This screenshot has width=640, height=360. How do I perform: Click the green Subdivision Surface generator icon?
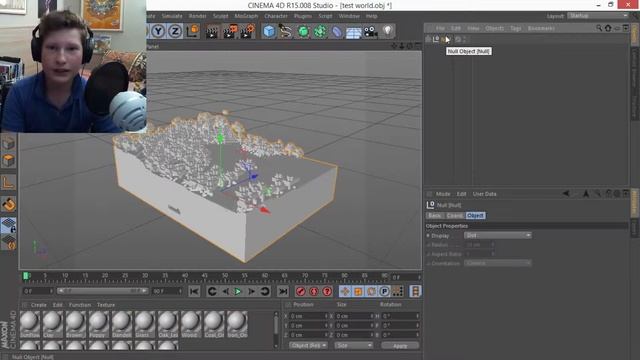303,31
